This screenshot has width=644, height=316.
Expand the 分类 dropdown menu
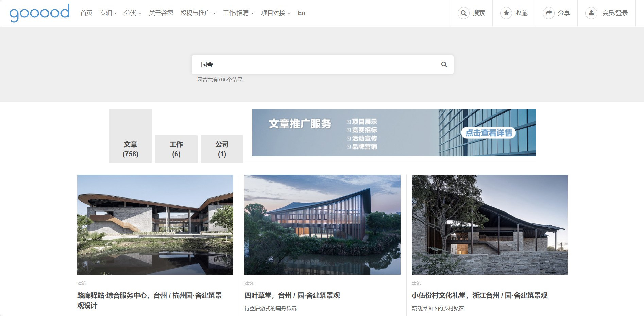point(133,13)
